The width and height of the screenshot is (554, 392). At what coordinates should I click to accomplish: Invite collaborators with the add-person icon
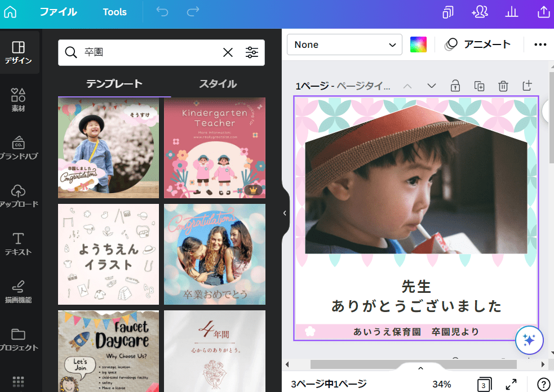point(480,12)
